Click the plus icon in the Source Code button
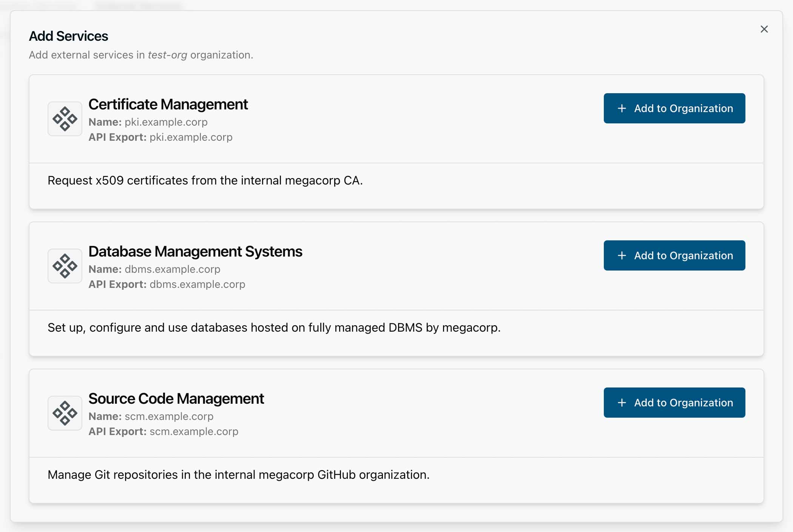 tap(622, 403)
